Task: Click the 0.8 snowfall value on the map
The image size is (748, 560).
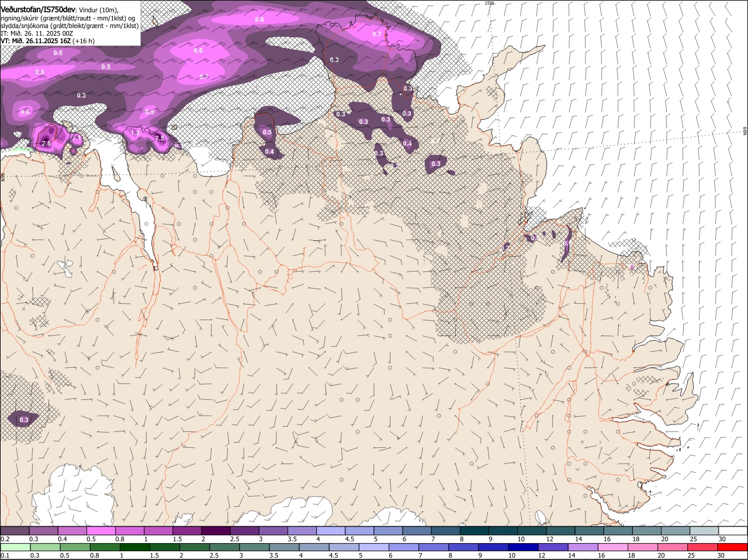Action: pos(40,72)
